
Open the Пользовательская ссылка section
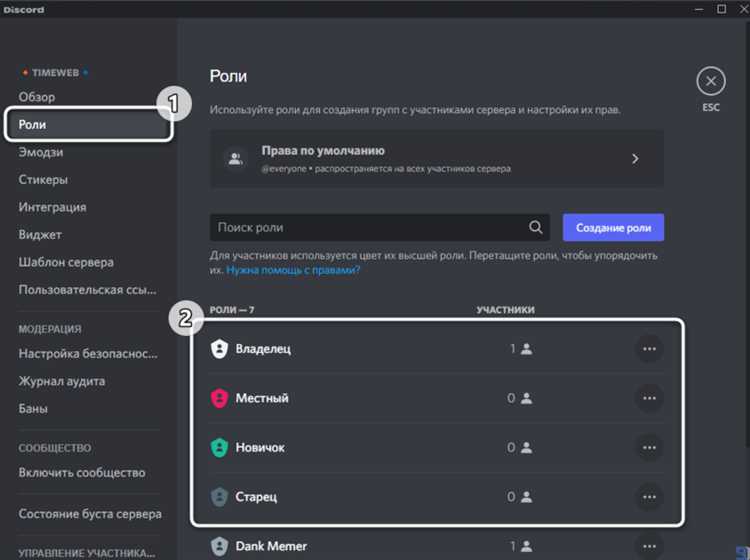click(87, 290)
